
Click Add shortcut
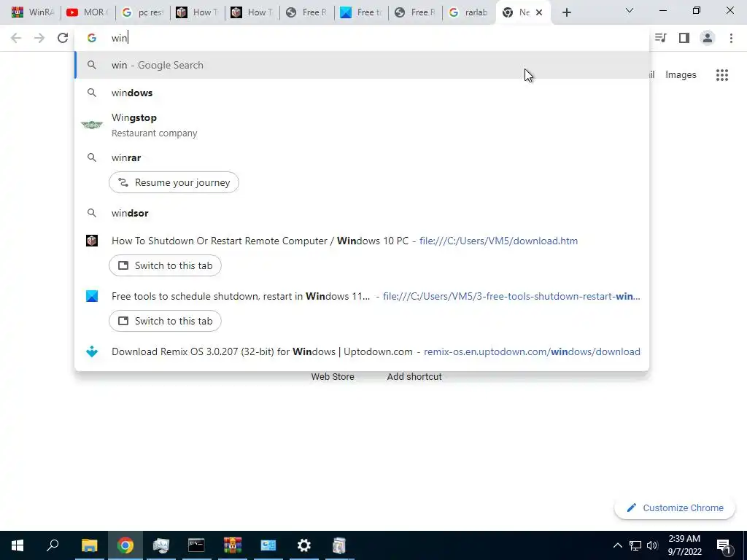click(x=414, y=377)
